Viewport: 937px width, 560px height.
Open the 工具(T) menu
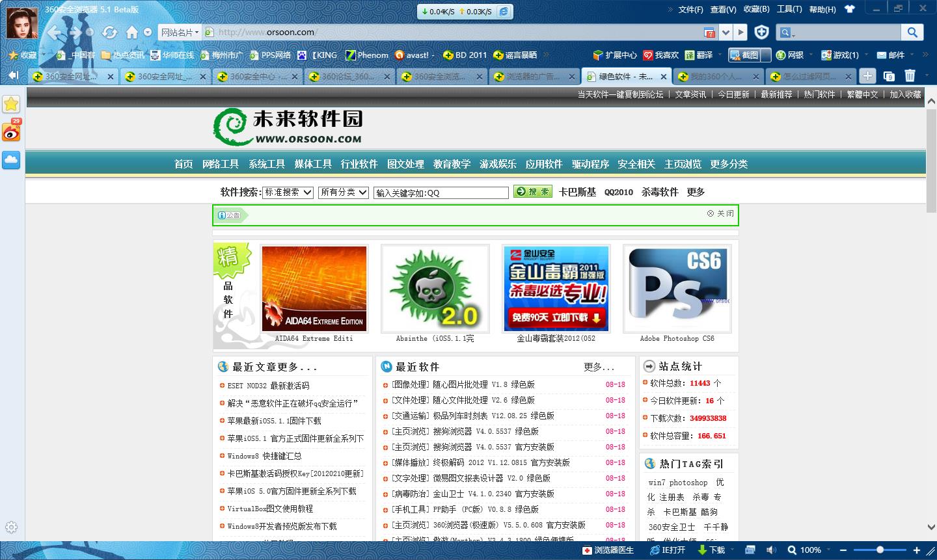click(788, 9)
